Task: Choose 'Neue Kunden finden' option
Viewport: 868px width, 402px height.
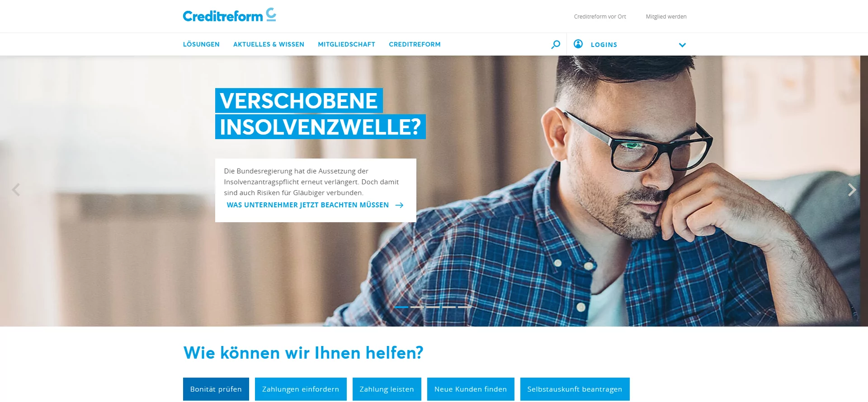Action: point(471,389)
